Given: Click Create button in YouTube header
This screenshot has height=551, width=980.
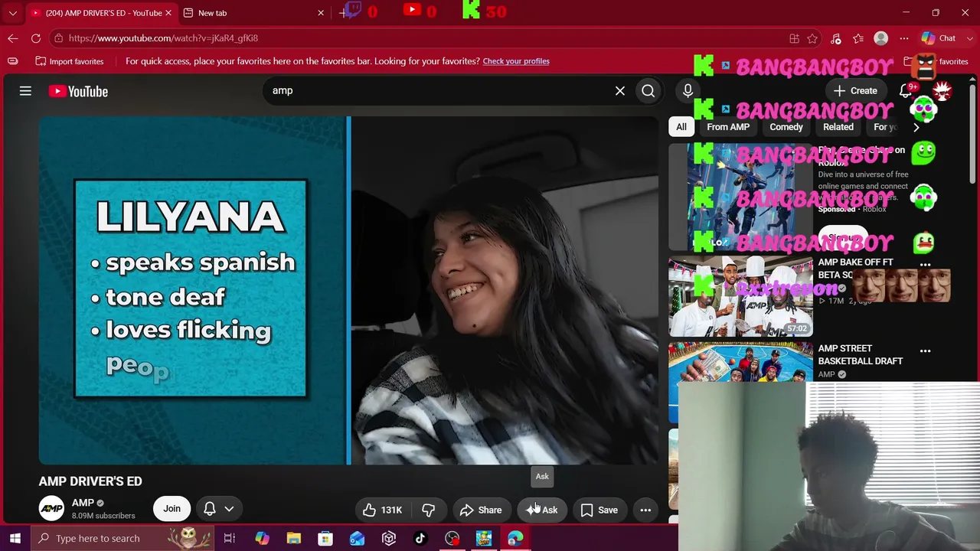Looking at the screenshot, I should coord(856,91).
